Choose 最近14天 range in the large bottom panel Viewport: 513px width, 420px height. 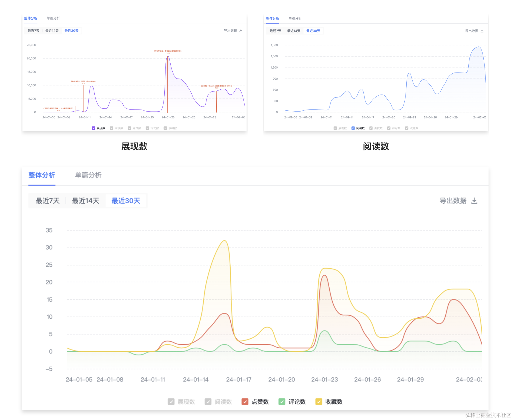[86, 201]
